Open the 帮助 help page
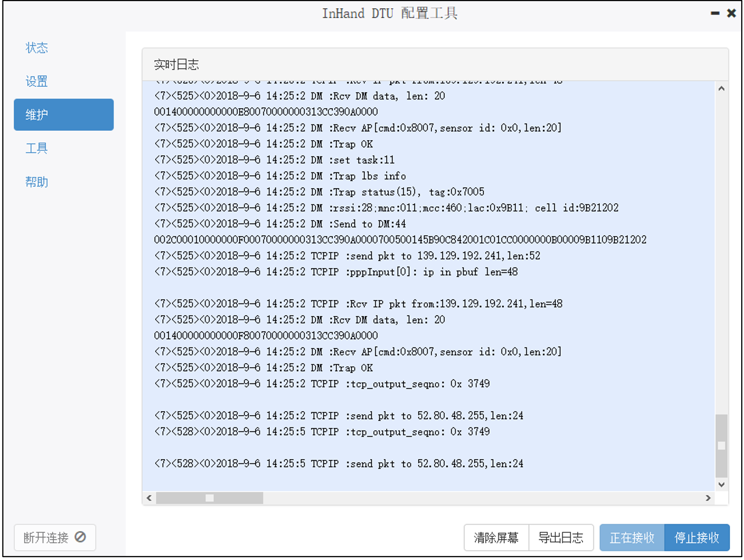744x560 pixels. click(x=36, y=182)
